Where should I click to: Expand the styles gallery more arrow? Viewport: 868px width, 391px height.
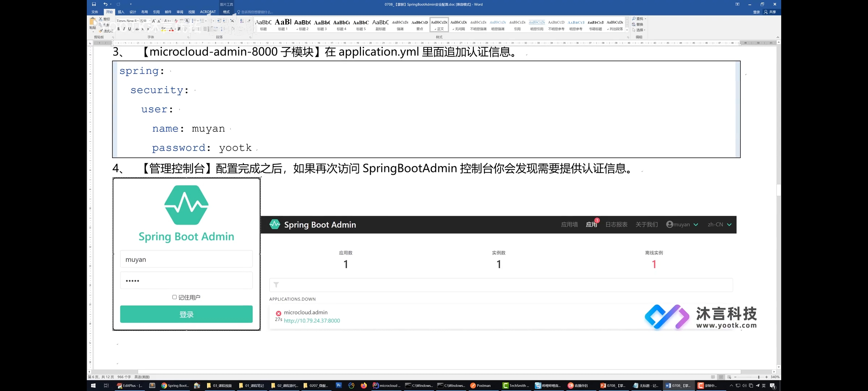tap(627, 30)
